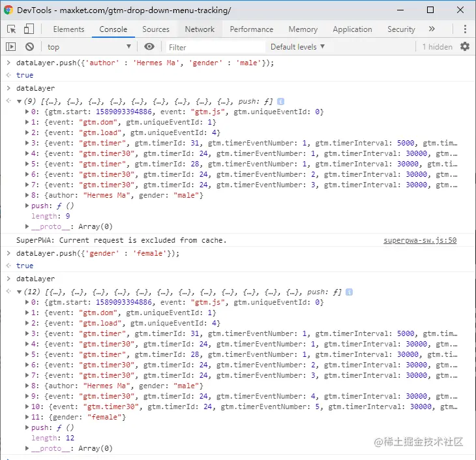
Task: Switch to the Memory tab
Action: click(x=303, y=29)
